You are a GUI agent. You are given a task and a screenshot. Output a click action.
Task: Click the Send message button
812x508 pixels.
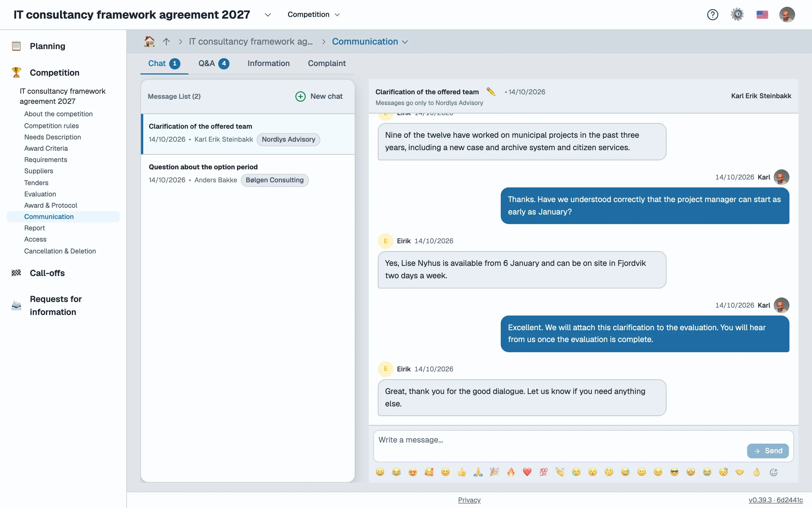(768, 450)
